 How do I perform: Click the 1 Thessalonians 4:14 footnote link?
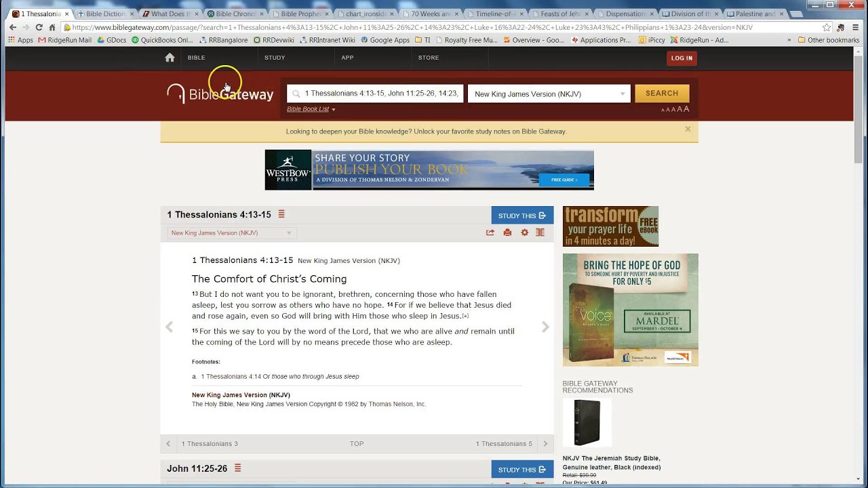(x=231, y=376)
